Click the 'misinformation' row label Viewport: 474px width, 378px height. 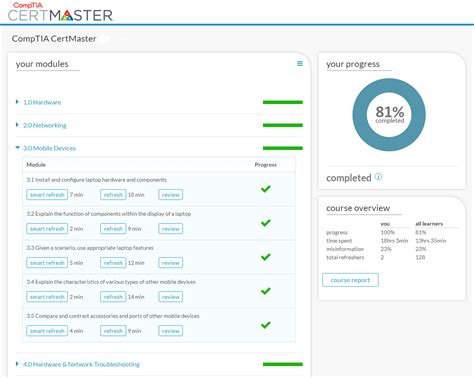[x=345, y=249]
